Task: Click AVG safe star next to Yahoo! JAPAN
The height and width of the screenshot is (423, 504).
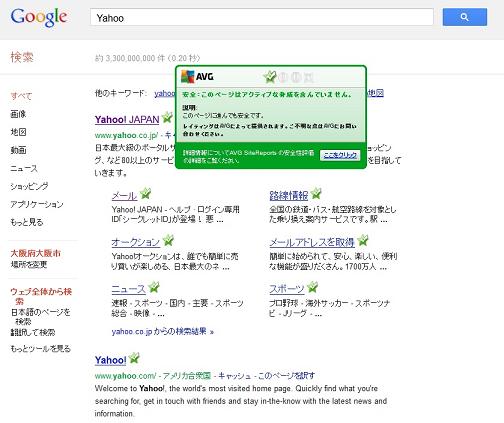Action: click(167, 117)
